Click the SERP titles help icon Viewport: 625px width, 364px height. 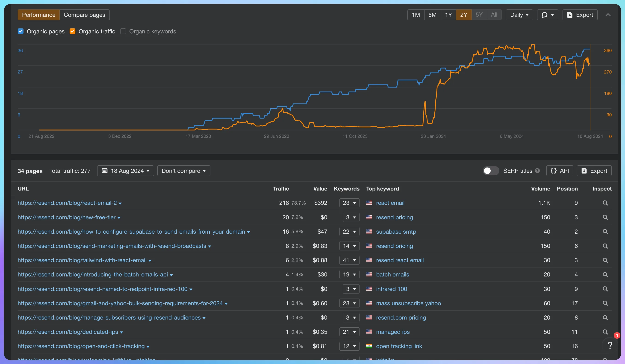[x=537, y=171]
